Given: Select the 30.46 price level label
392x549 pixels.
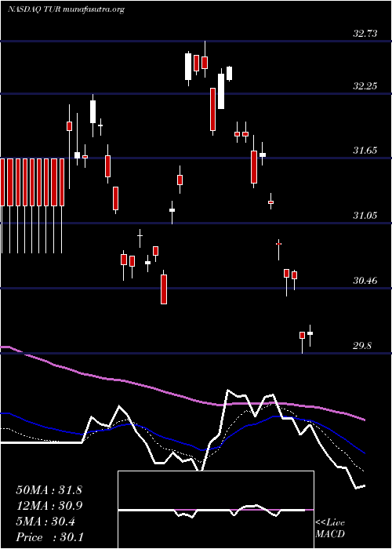Looking at the screenshot, I should coord(365,281).
